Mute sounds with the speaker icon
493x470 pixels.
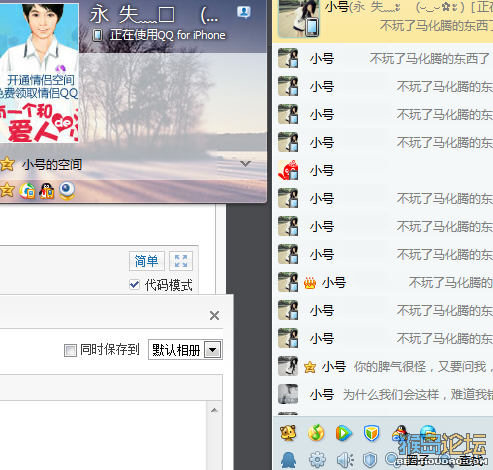345,460
